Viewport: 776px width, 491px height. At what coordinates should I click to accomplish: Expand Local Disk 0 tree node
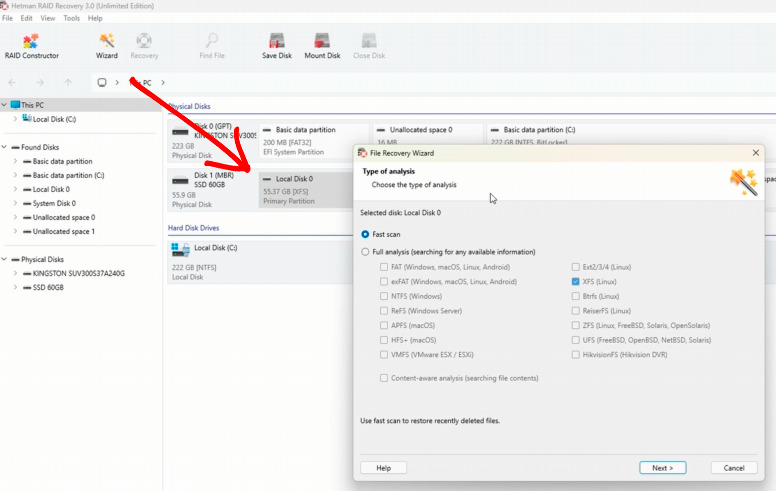point(15,189)
